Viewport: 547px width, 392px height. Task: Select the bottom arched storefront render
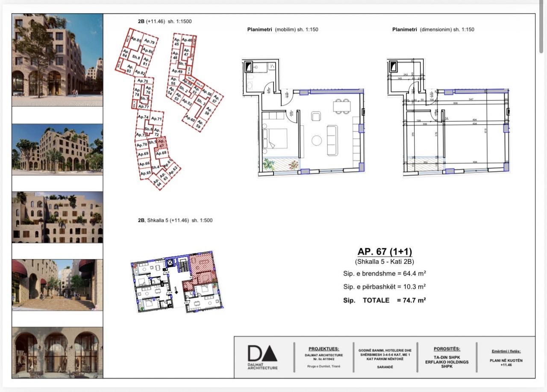(x=57, y=352)
